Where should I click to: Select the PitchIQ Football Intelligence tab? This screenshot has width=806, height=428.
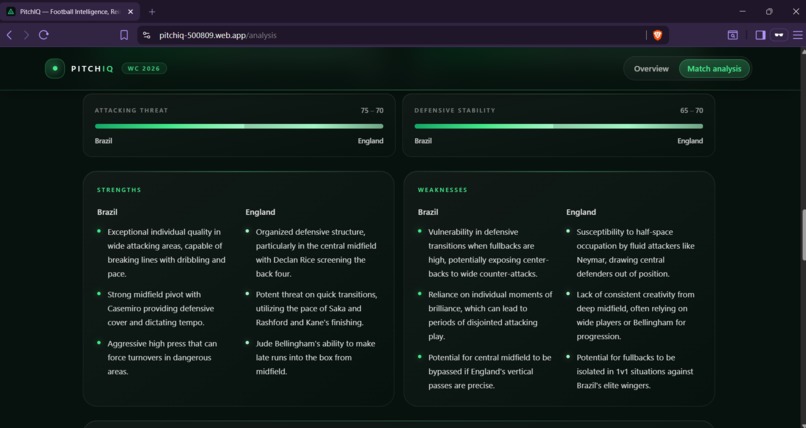(70, 11)
